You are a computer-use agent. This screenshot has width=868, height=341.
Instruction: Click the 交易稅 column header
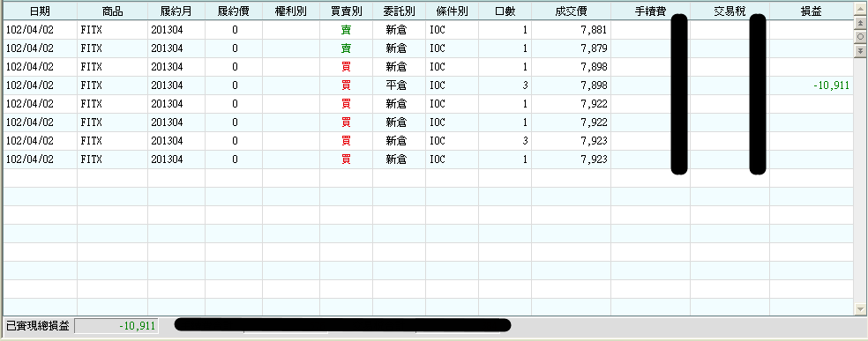pos(730,11)
